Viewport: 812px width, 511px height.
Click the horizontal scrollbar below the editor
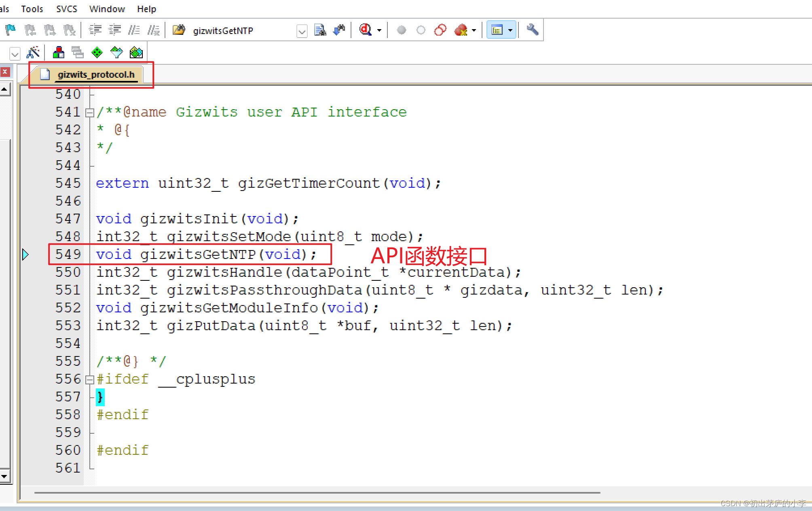click(x=317, y=493)
